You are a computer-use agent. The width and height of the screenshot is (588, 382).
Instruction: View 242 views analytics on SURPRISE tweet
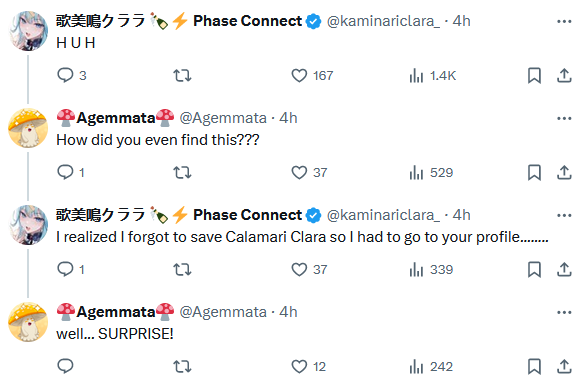[431, 367]
